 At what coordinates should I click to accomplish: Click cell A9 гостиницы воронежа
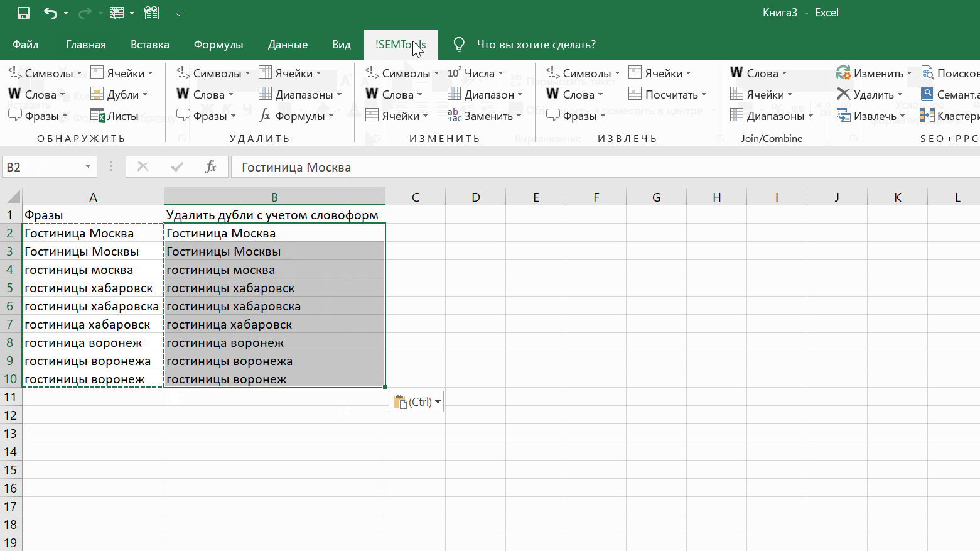click(x=93, y=361)
